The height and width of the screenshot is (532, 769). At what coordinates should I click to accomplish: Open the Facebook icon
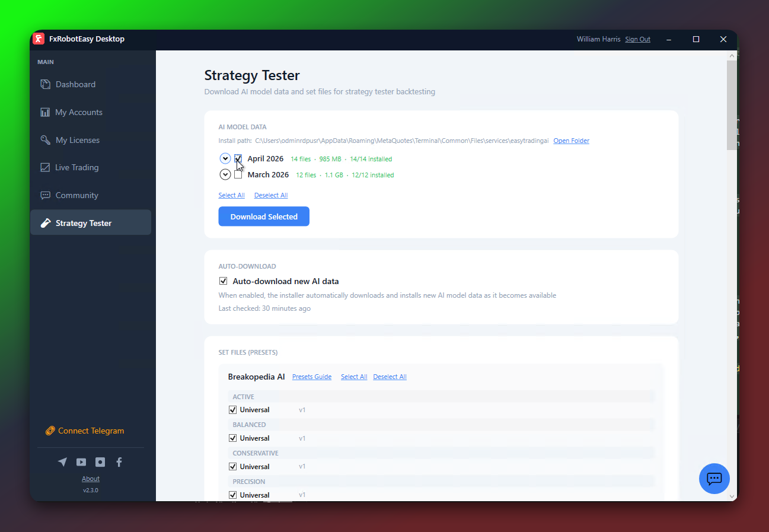pos(119,461)
